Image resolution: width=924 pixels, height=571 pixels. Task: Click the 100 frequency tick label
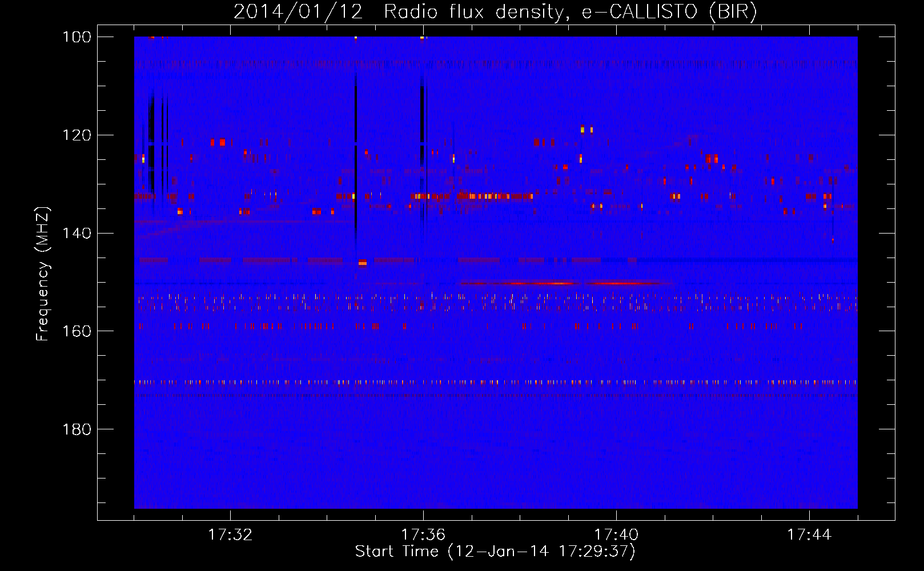coord(77,37)
